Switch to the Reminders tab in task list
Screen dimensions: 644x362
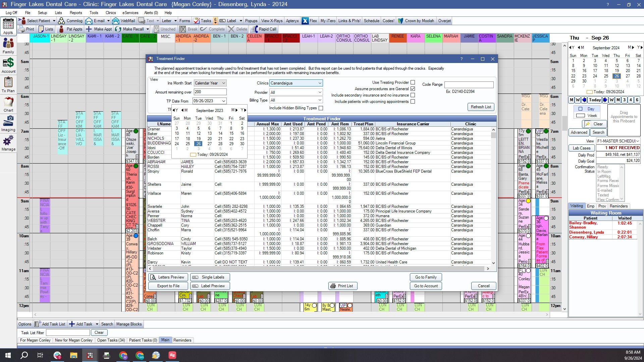coord(182,340)
